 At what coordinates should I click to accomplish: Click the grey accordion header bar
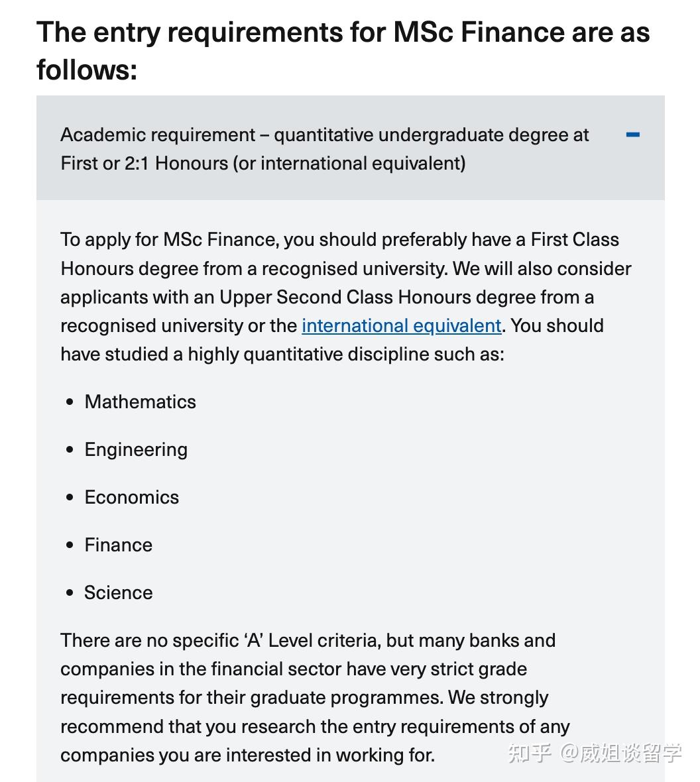click(350, 148)
